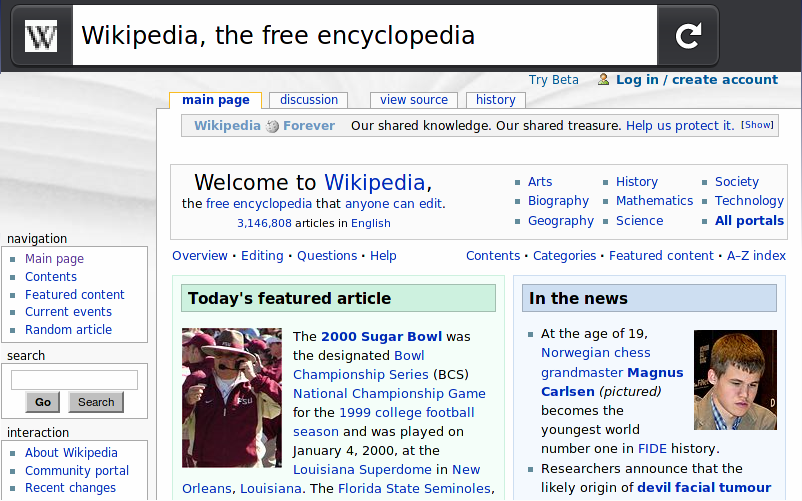Open Louisiana Superdome link
Screen dimensions: 802x501
coord(362,469)
